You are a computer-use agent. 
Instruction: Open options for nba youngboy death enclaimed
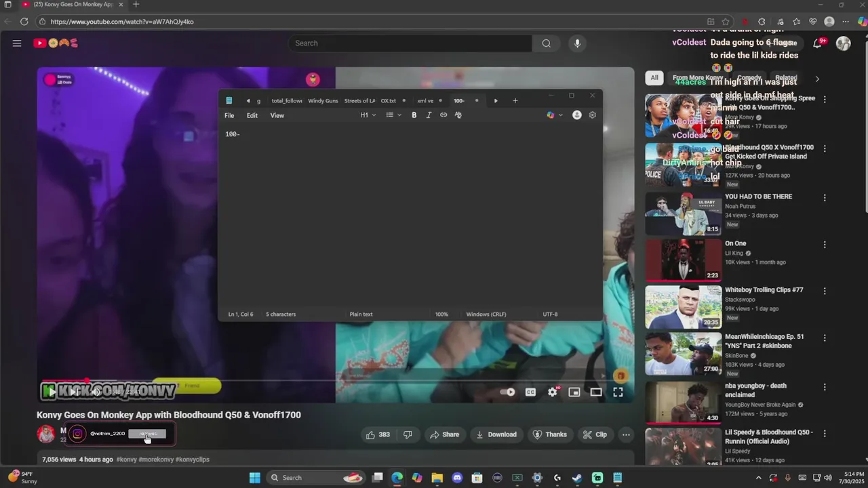pyautogui.click(x=825, y=387)
